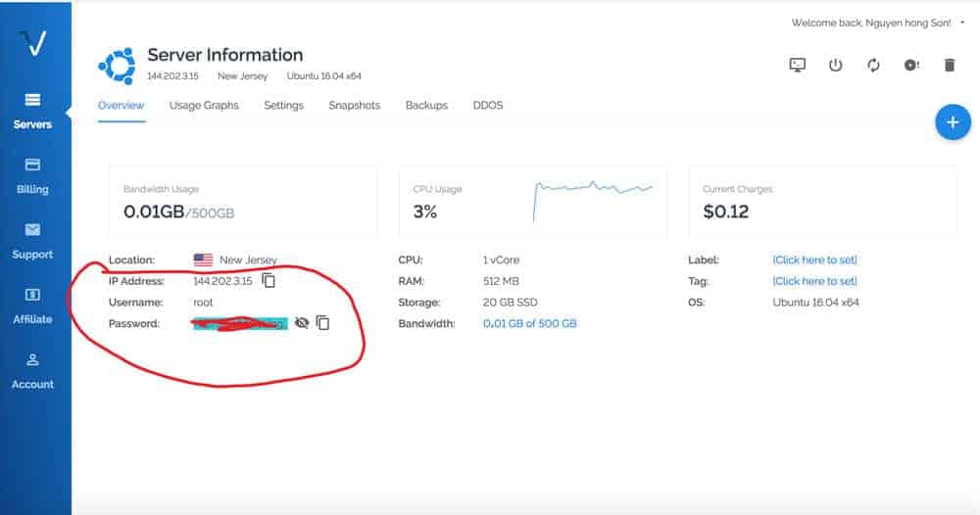Set the server Label via link
Image resolution: width=980 pixels, height=515 pixels.
(814, 260)
